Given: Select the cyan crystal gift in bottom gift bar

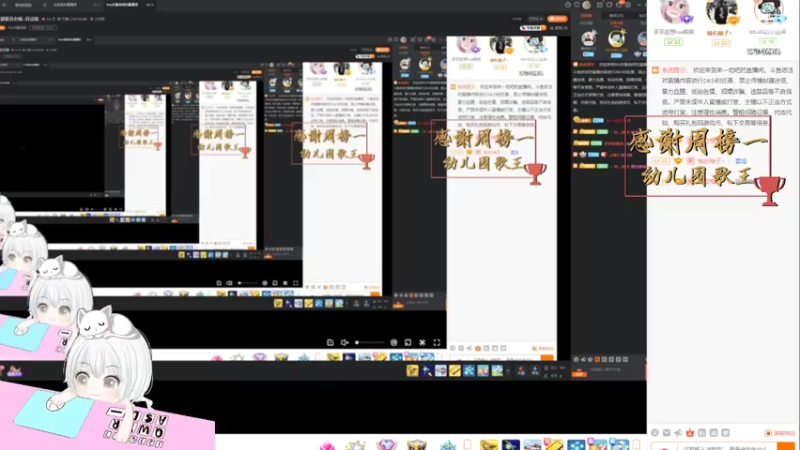Looking at the screenshot, I should [447, 445].
